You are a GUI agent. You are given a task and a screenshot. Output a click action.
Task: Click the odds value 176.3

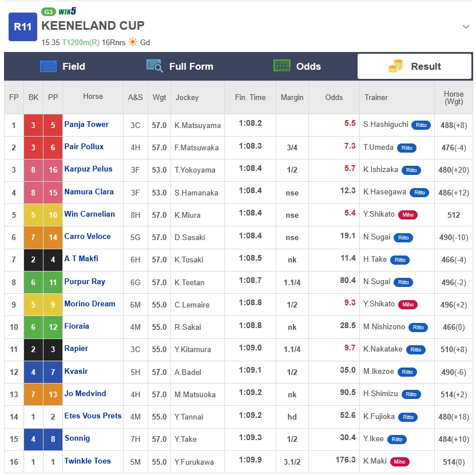[346, 460]
